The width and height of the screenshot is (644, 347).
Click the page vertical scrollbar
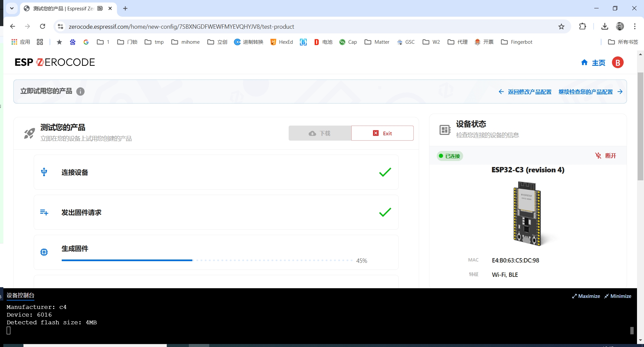tap(640, 127)
